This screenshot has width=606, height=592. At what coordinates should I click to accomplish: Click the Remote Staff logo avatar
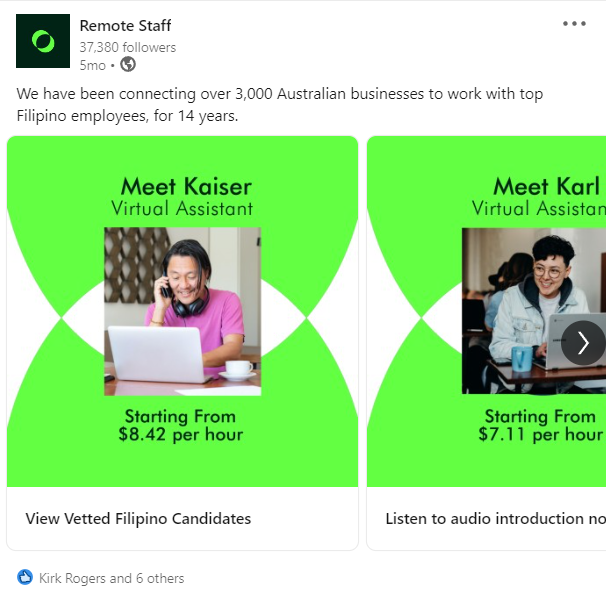click(43, 41)
